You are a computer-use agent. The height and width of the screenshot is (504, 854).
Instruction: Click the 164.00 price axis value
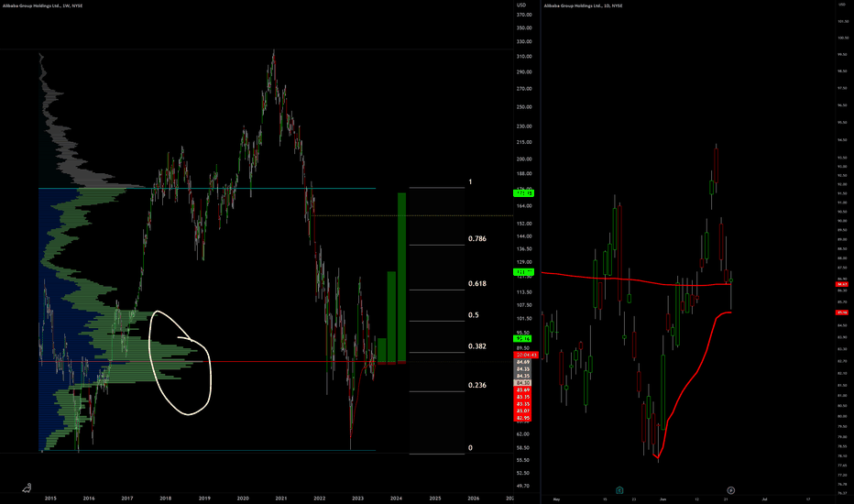pos(524,206)
